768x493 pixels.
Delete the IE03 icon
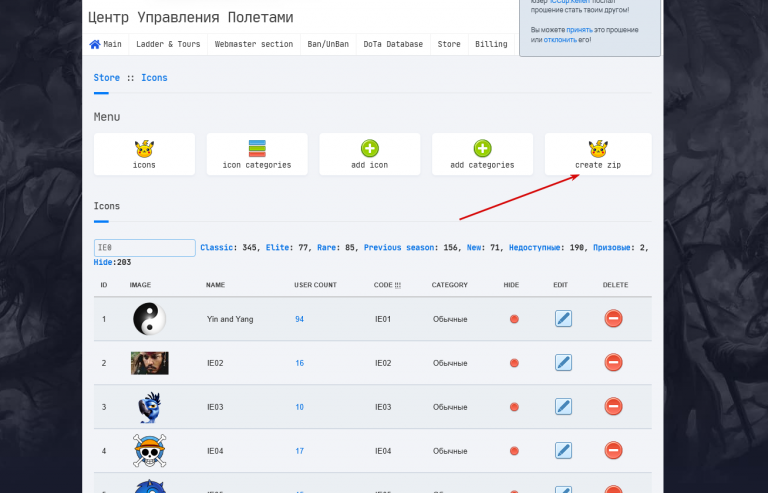point(613,406)
